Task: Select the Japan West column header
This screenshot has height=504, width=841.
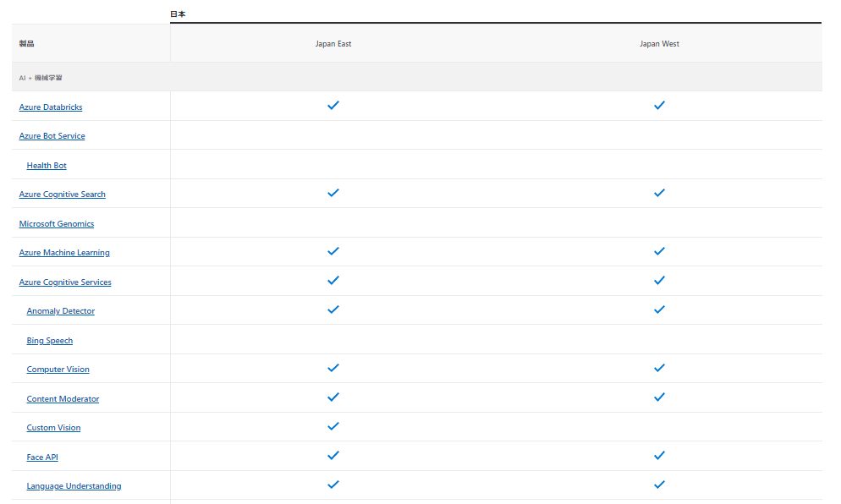Action: [659, 44]
